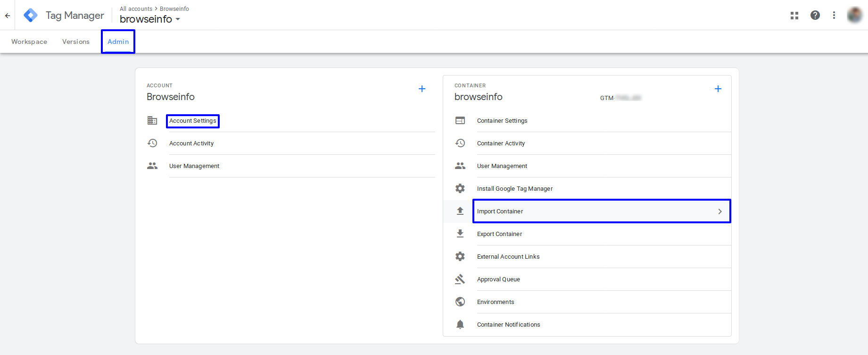Click the Container Notifications bell icon

(x=460, y=324)
